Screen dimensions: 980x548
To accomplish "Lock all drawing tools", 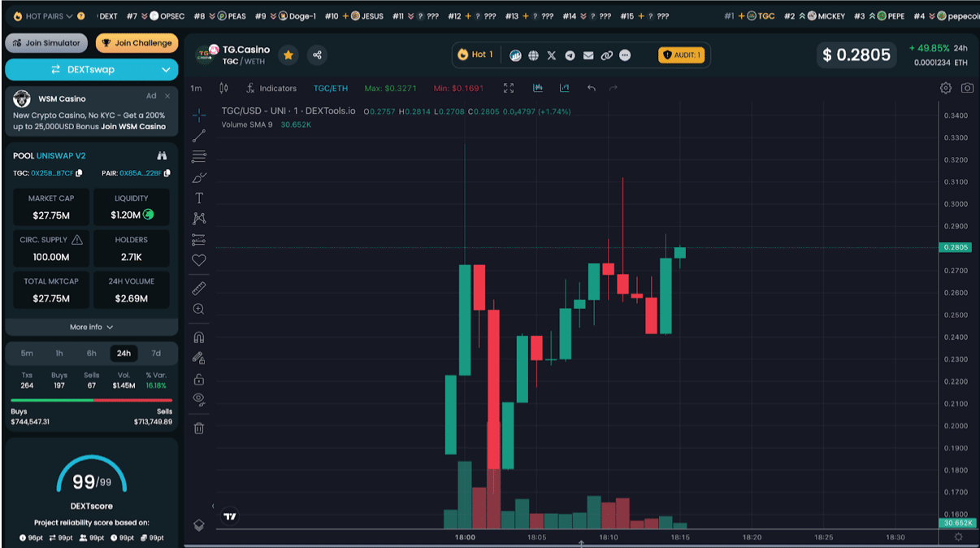I will [199, 379].
